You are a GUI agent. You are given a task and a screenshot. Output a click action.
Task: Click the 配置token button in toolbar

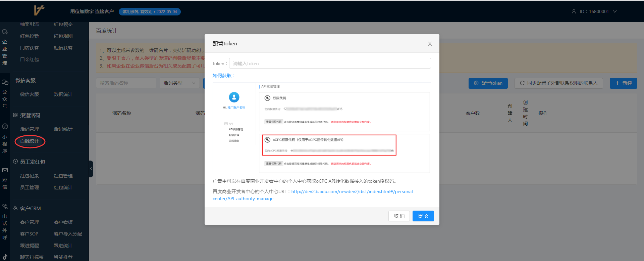488,83
